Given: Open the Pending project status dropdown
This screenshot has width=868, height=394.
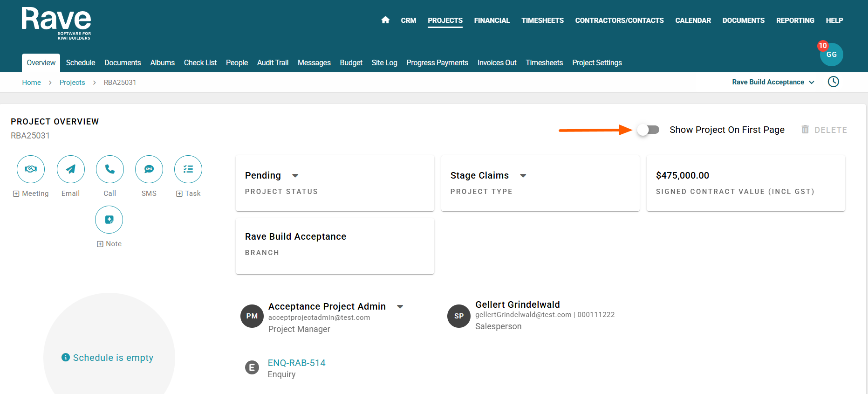Looking at the screenshot, I should pos(295,176).
